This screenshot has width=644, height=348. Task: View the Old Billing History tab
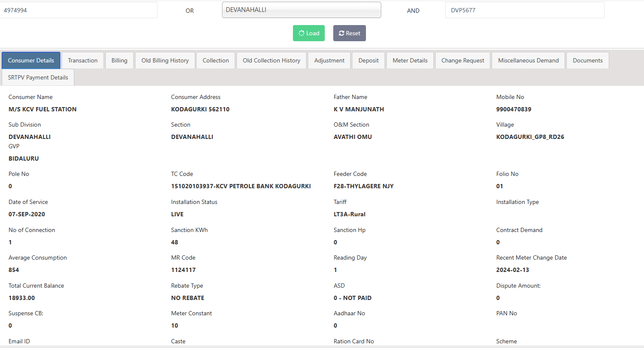coord(165,60)
